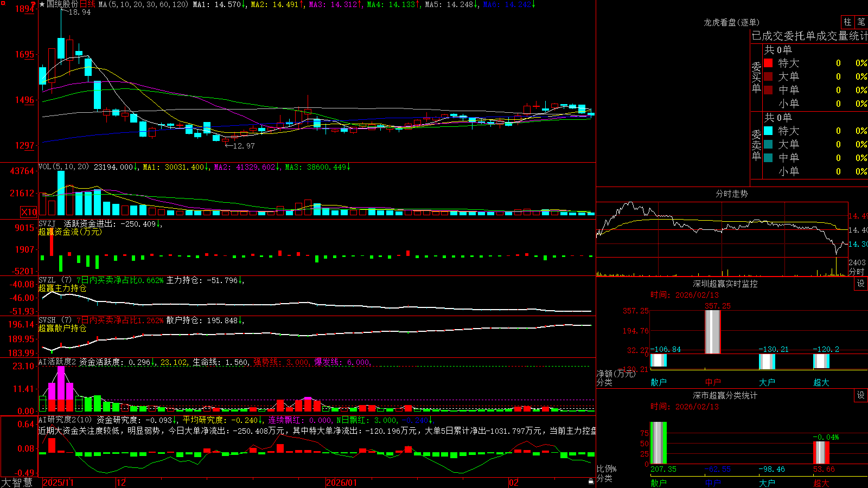Click the 中户 357.25 bar in realtime monitor
This screenshot has height=488, width=868.
(712, 332)
